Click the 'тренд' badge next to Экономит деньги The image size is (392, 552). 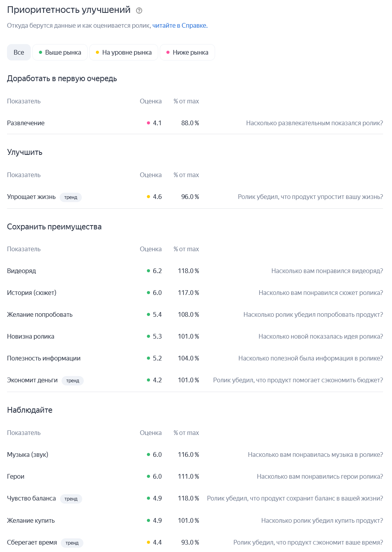tap(72, 381)
